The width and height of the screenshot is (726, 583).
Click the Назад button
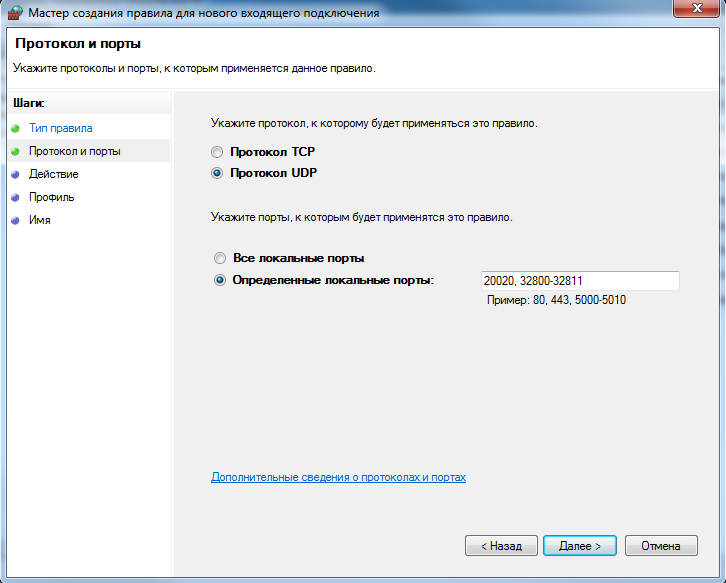click(x=501, y=545)
